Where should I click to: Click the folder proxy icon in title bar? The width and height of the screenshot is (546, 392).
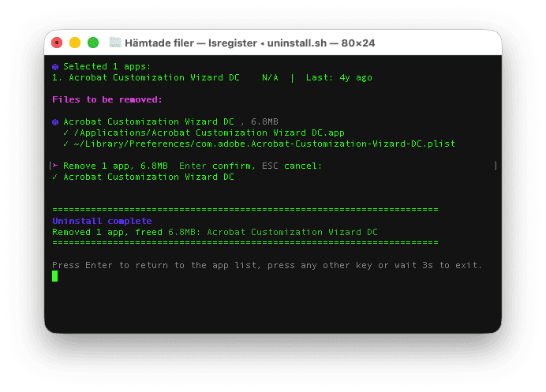pyautogui.click(x=115, y=43)
